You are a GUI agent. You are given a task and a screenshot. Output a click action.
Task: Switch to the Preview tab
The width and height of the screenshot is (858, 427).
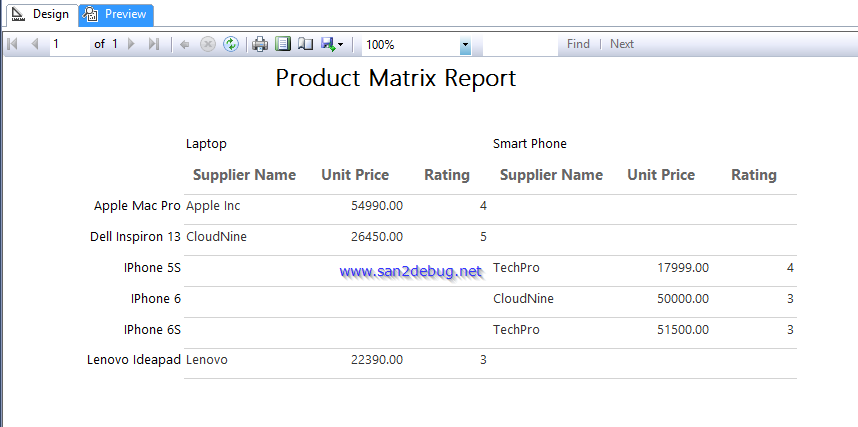point(117,14)
